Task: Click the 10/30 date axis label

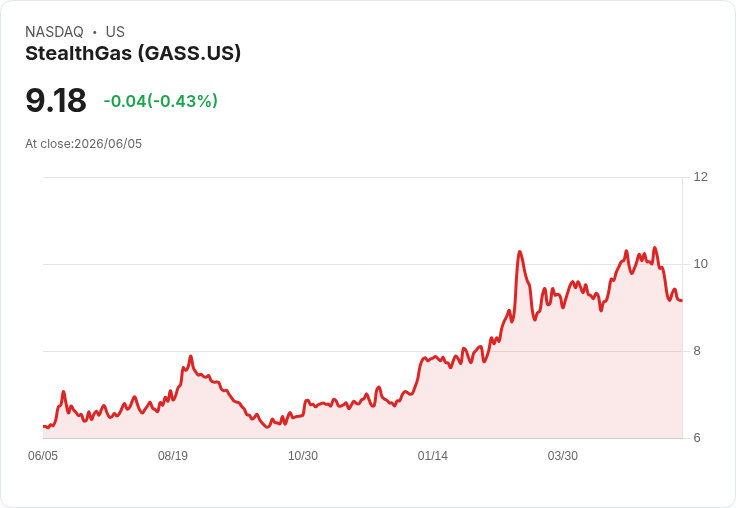Action: (x=303, y=456)
